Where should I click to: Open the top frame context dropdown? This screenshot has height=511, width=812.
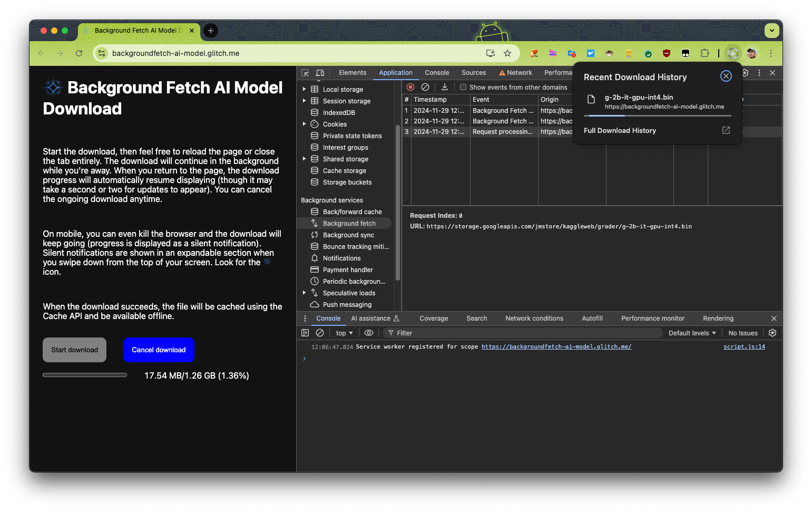point(344,333)
